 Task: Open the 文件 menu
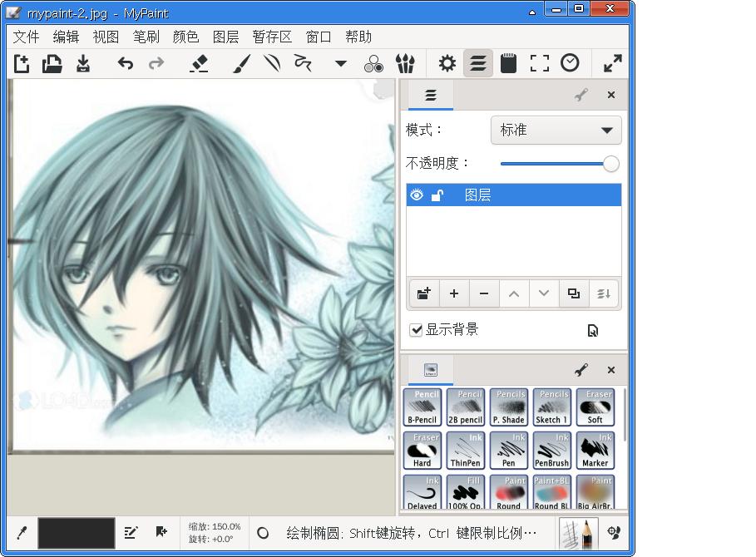(x=26, y=37)
